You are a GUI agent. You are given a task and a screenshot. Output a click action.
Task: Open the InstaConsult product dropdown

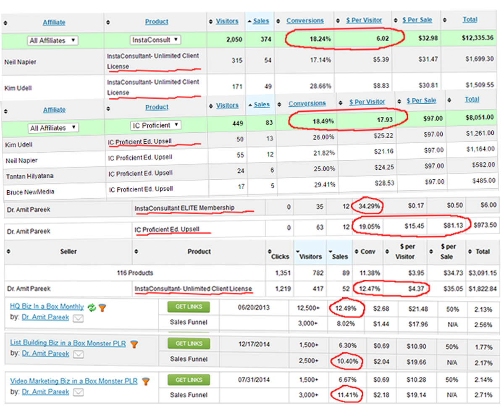point(155,40)
